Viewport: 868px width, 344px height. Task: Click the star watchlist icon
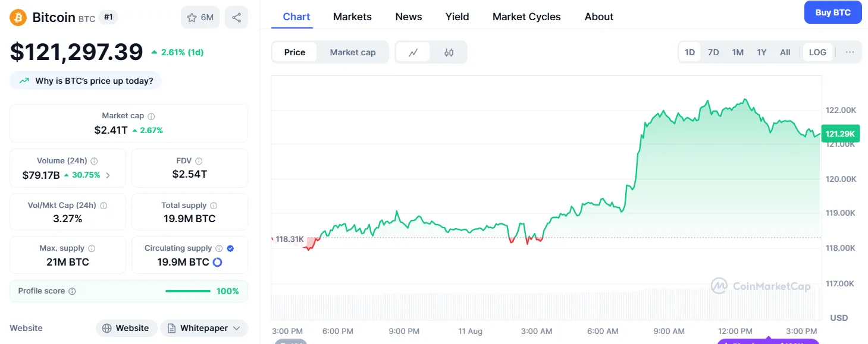click(x=192, y=18)
